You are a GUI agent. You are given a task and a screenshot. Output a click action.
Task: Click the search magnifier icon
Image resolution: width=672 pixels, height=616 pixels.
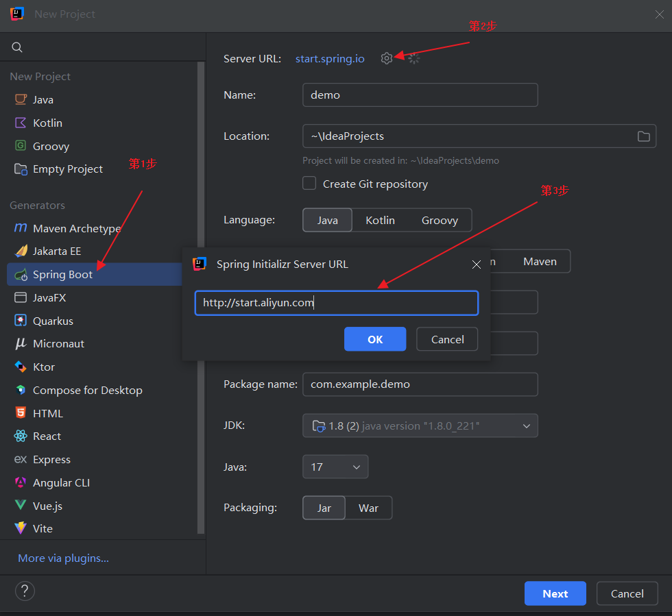click(17, 47)
